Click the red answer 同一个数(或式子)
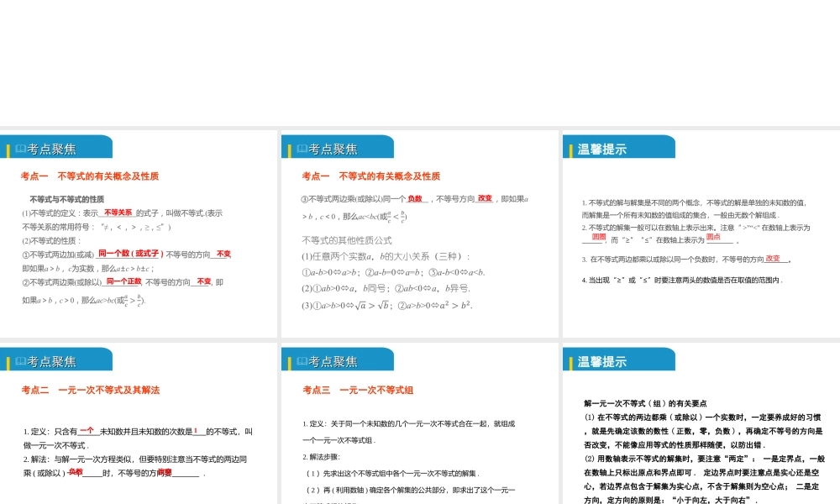Viewport: 840px width, 504px height. click(131, 254)
